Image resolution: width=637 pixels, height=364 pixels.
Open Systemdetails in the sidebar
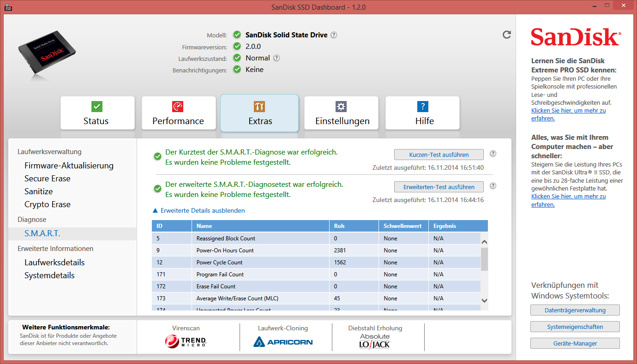(x=49, y=275)
